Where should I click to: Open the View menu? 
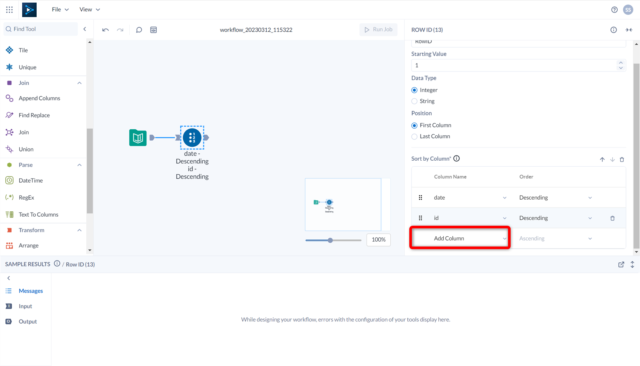[x=89, y=9]
